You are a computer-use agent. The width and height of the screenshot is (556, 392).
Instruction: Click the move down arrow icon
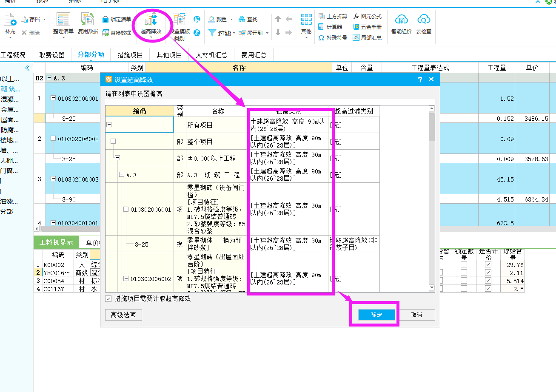click(278, 33)
